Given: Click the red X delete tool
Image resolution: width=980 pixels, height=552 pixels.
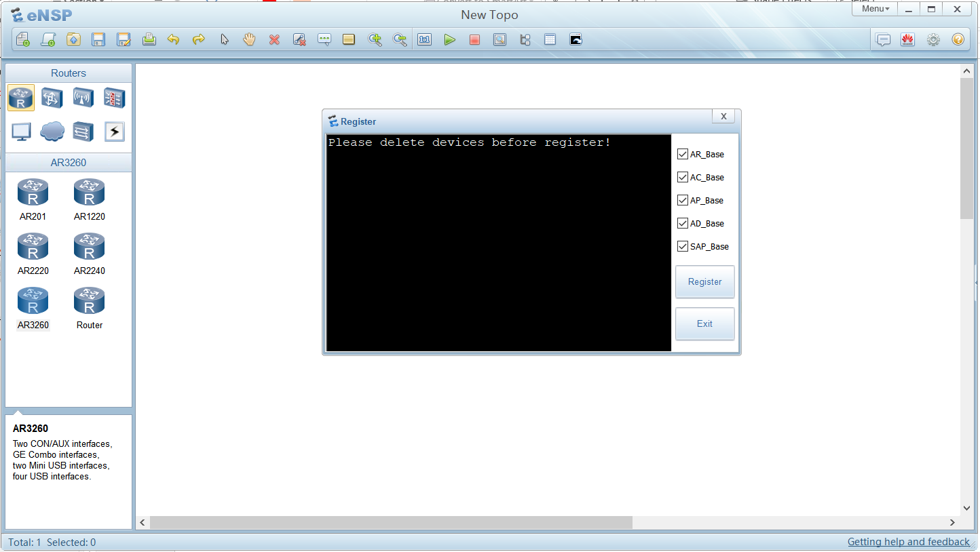Looking at the screenshot, I should point(274,39).
